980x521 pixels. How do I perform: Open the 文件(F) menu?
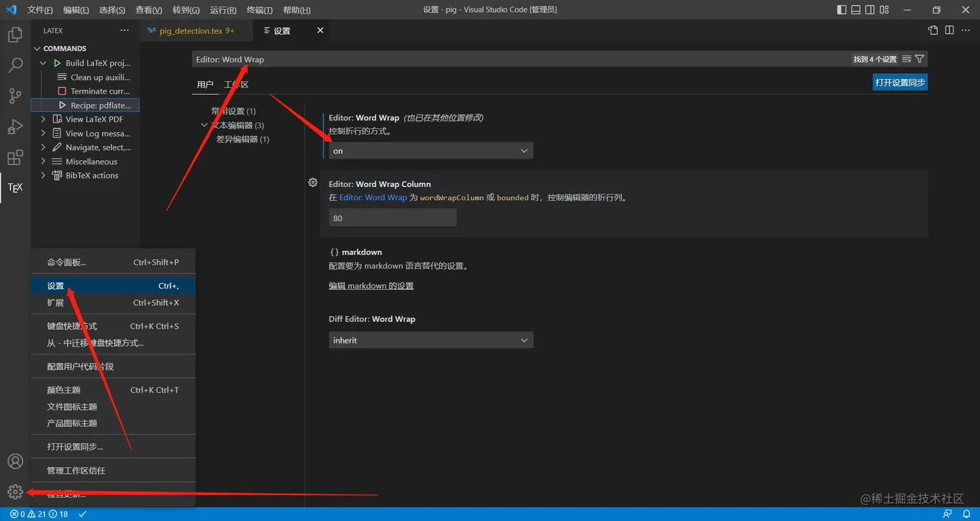point(40,10)
